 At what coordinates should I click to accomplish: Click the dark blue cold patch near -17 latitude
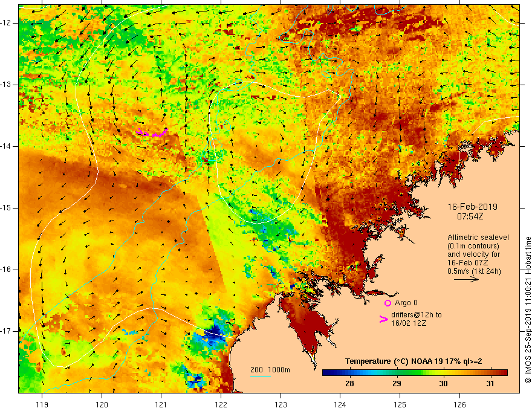click(214, 332)
